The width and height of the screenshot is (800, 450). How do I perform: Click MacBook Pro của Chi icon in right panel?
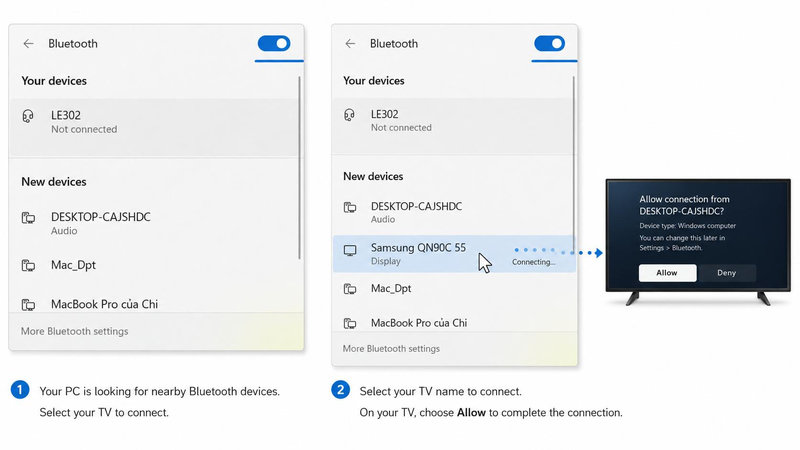tap(350, 323)
